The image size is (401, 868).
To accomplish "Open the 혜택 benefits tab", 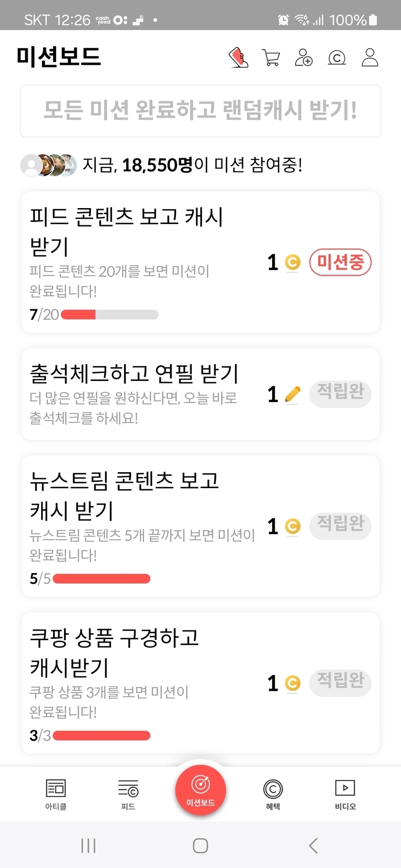I will coord(273,793).
